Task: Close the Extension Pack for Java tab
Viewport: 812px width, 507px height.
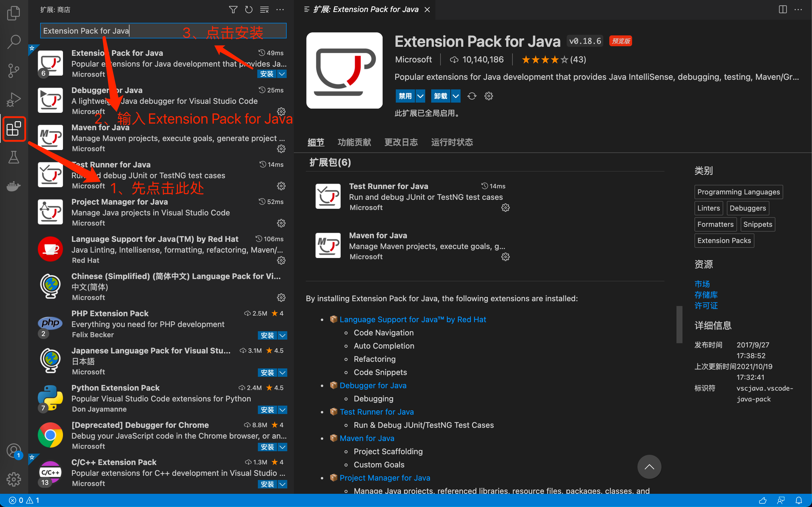Action: [x=427, y=9]
